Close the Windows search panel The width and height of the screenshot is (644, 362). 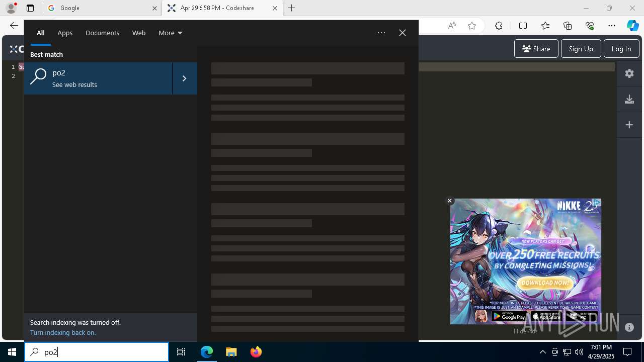point(403,33)
